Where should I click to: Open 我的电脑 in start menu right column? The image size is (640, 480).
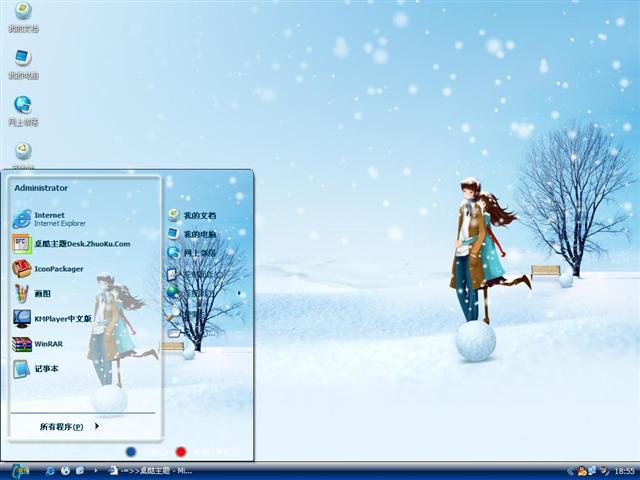click(192, 234)
